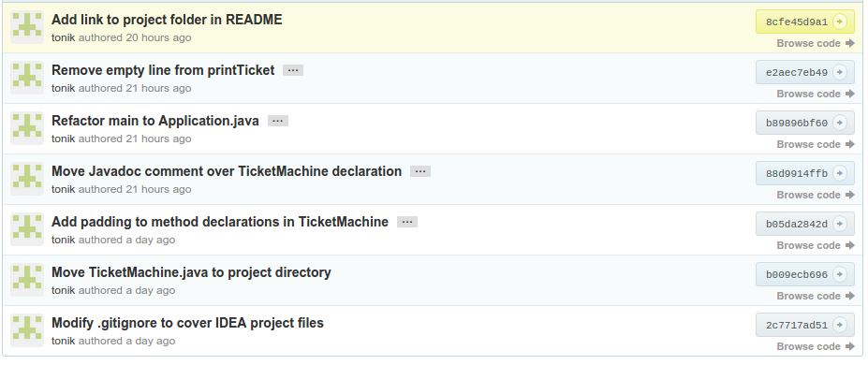This screenshot has width=868, height=365.
Task: Click tonik's avatar on Refactor main commit
Action: point(27,128)
